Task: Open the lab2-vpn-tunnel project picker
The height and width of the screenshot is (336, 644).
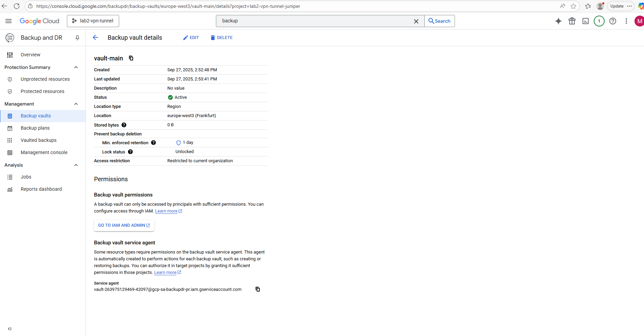Action: pyautogui.click(x=93, y=21)
